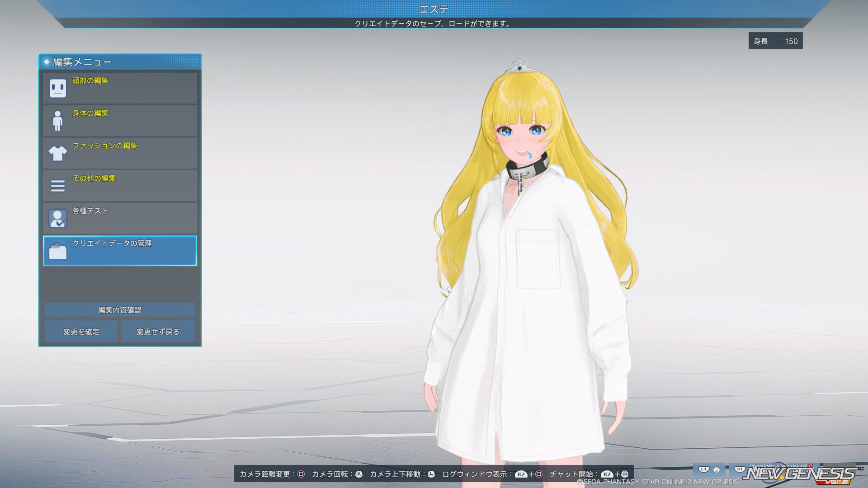Image resolution: width=868 pixels, height=488 pixels.
Task: Click the R1 button indicator icon
Action: pos(740,469)
